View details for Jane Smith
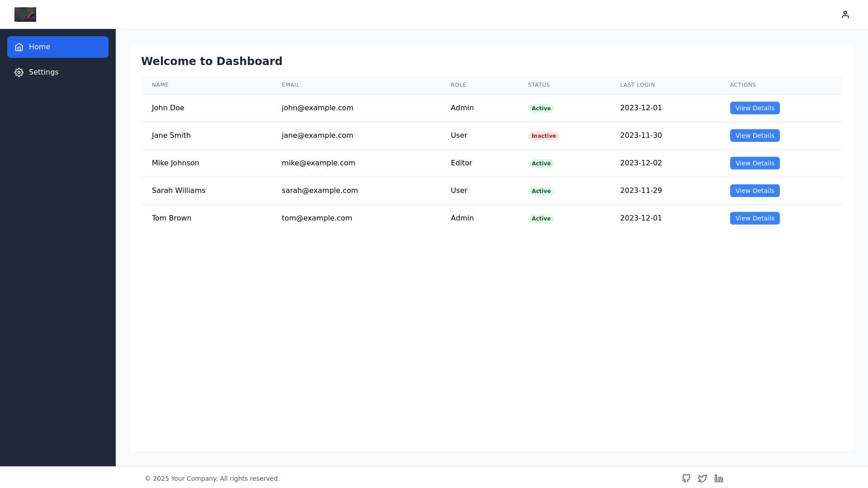868x488 pixels. coord(755,136)
